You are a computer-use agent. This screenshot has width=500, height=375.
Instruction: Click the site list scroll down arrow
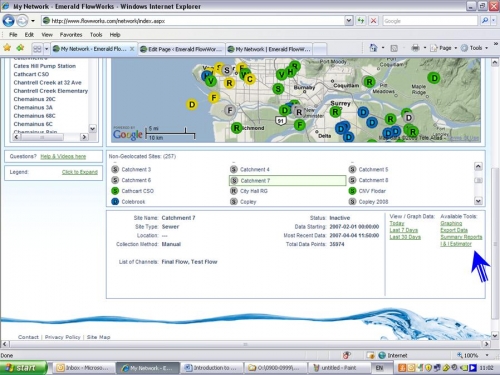pos(93,128)
